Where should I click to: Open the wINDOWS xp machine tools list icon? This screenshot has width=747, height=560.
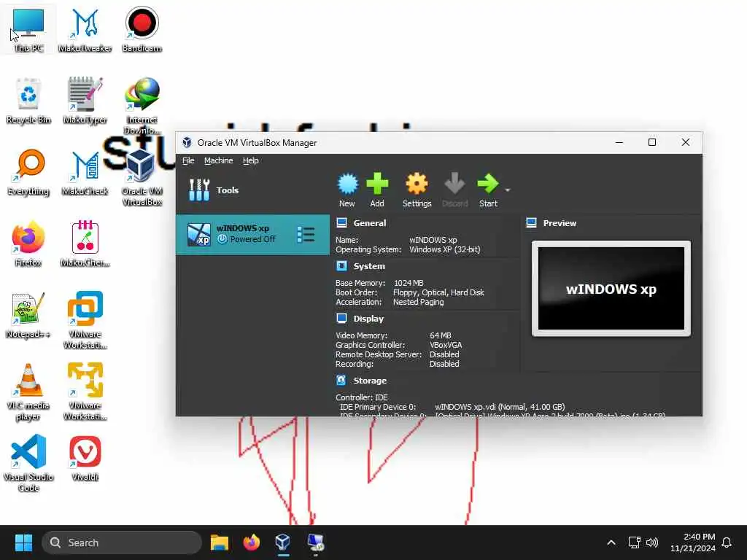[x=306, y=234]
